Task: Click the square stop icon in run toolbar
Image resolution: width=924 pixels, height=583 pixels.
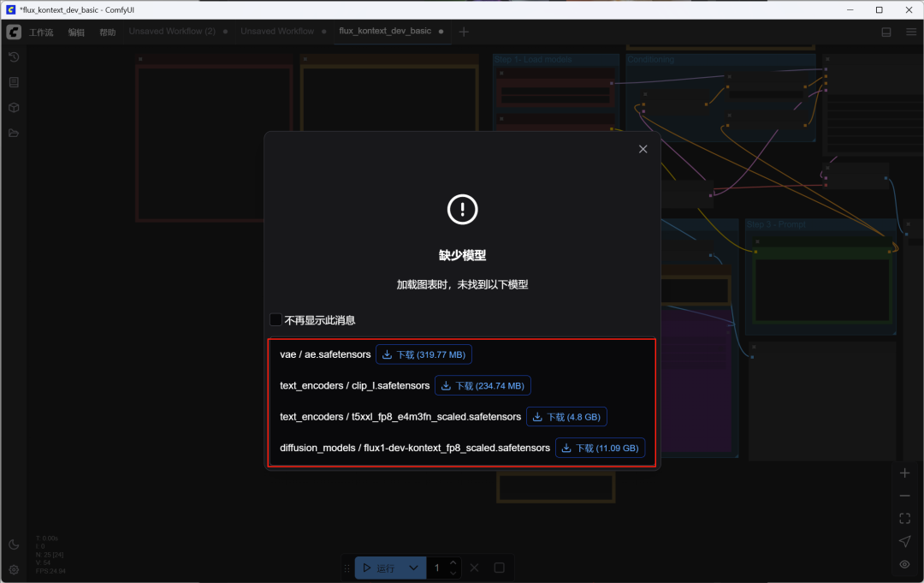Action: tap(499, 568)
